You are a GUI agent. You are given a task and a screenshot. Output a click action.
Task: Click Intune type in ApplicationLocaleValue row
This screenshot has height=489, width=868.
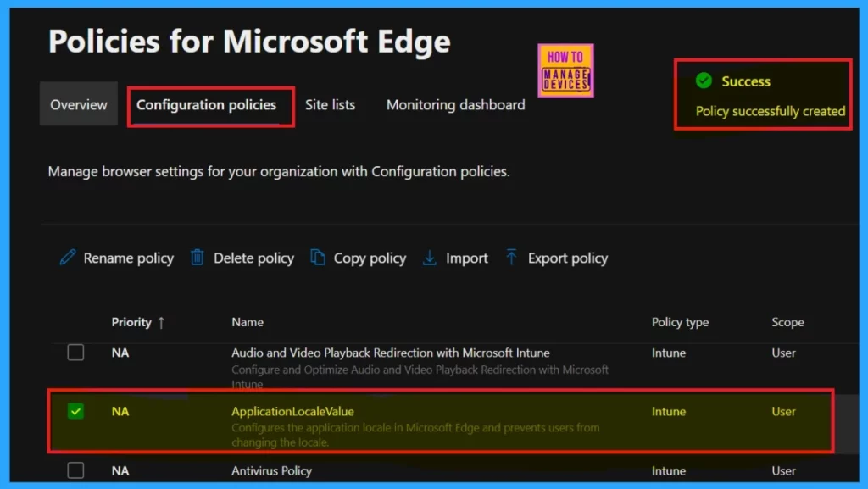click(x=669, y=411)
